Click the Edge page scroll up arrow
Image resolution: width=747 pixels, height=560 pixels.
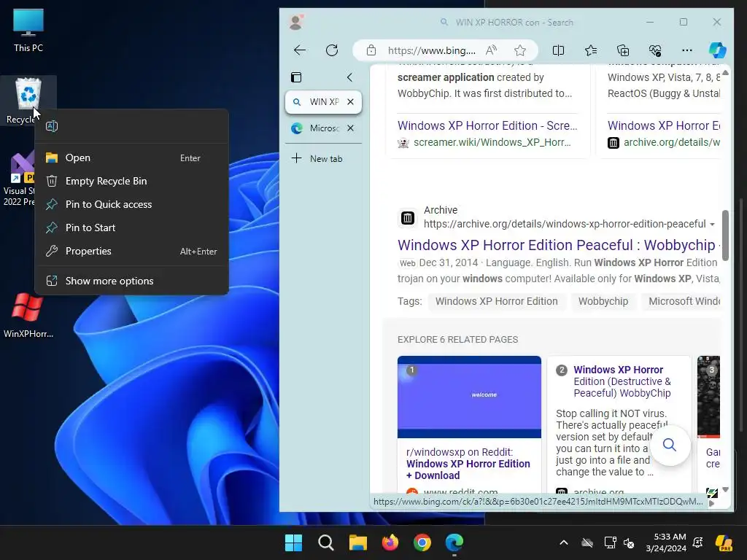click(x=725, y=72)
